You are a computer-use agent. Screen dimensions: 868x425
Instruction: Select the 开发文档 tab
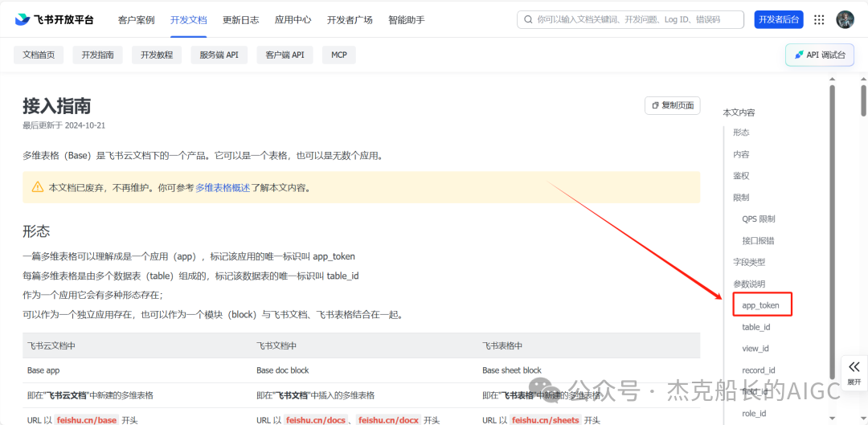189,20
